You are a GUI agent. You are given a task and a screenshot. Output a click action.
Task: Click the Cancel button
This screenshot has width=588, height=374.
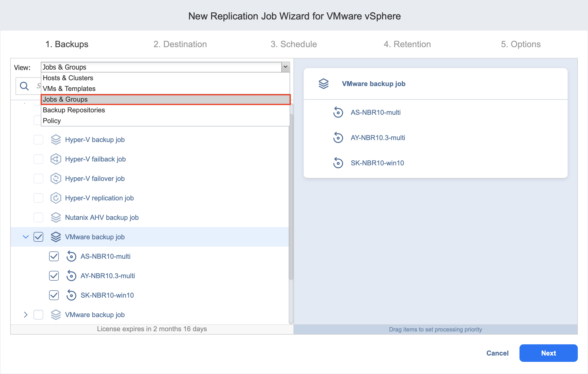tap(497, 353)
